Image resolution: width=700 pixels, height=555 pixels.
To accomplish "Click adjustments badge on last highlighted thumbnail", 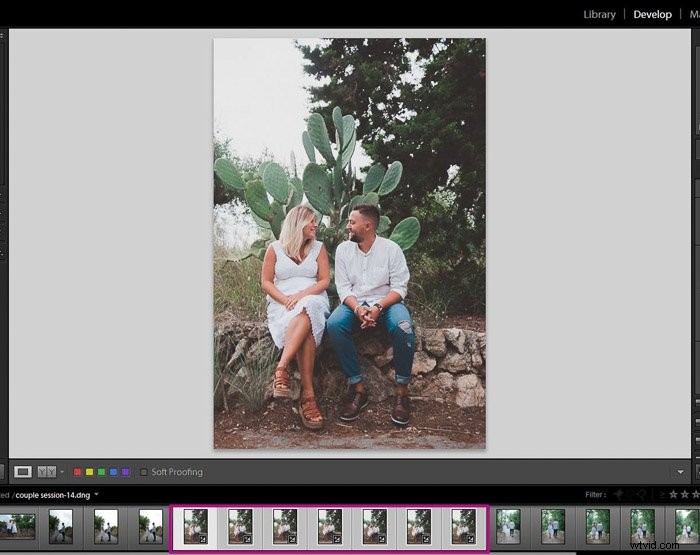I will tap(471, 539).
